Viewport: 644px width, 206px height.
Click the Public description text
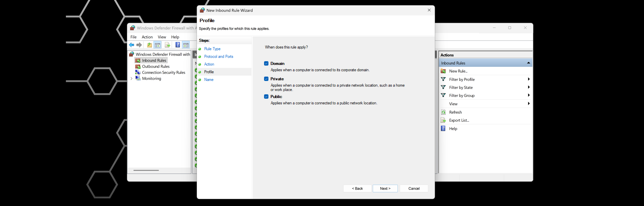324,103
